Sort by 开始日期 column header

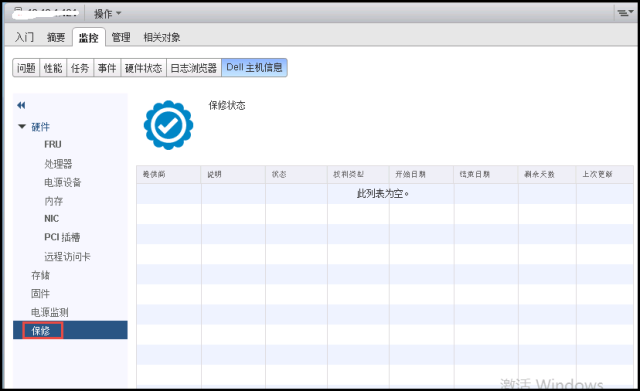(422, 174)
